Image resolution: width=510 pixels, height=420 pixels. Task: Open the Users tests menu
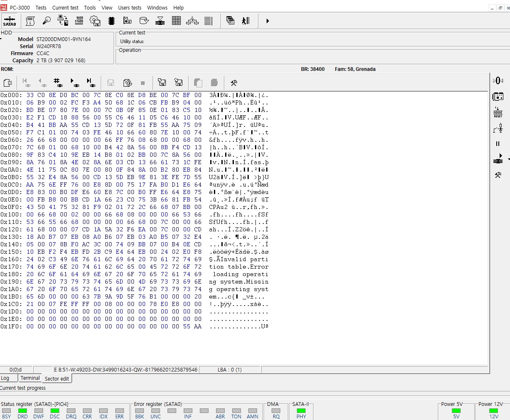[x=129, y=7]
